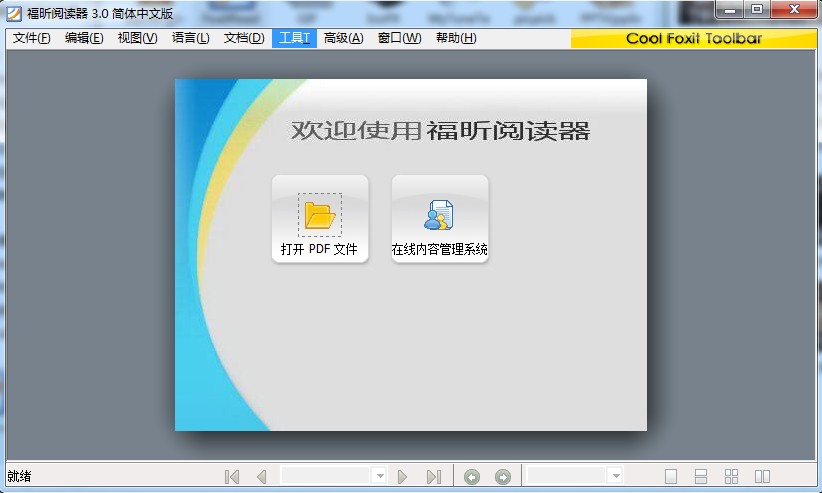Image resolution: width=822 pixels, height=493 pixels.
Task: Open the 窗口(W) menu
Action: [x=399, y=38]
